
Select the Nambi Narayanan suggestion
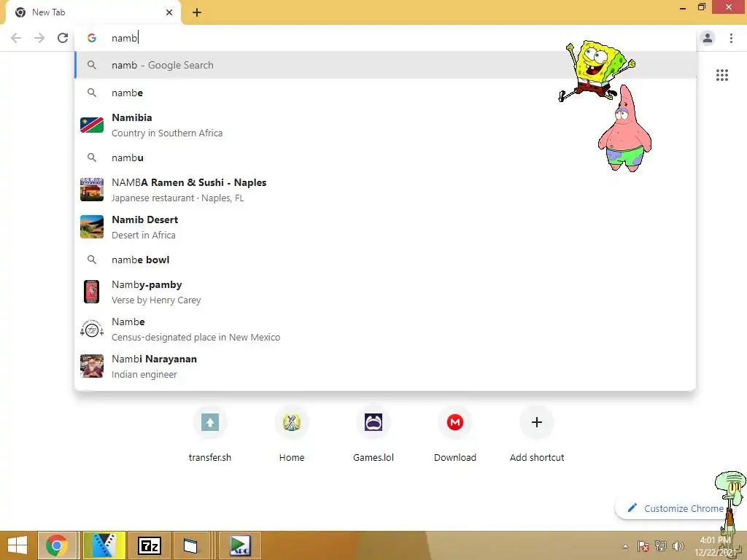[x=385, y=366]
